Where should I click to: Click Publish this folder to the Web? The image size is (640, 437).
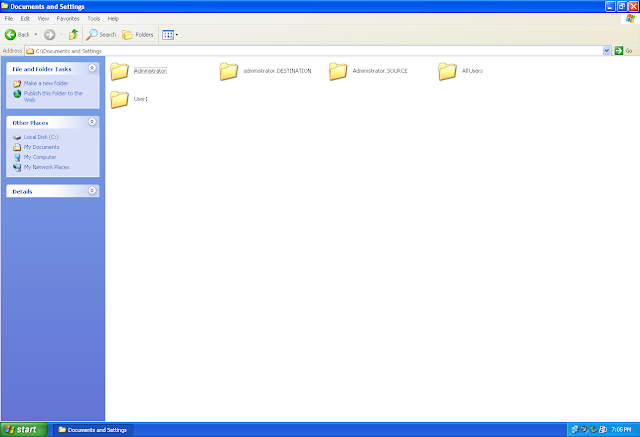pos(53,96)
